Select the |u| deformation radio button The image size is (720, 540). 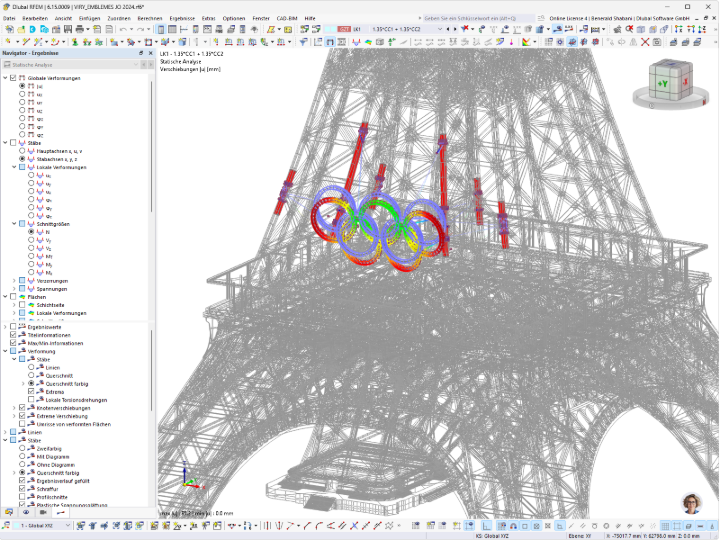(x=22, y=86)
